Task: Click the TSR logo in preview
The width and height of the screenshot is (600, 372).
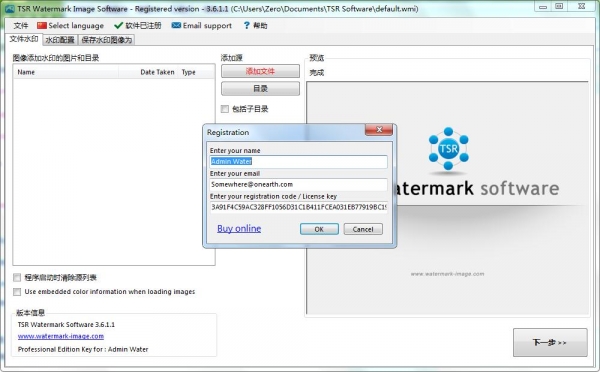Action: click(x=448, y=149)
